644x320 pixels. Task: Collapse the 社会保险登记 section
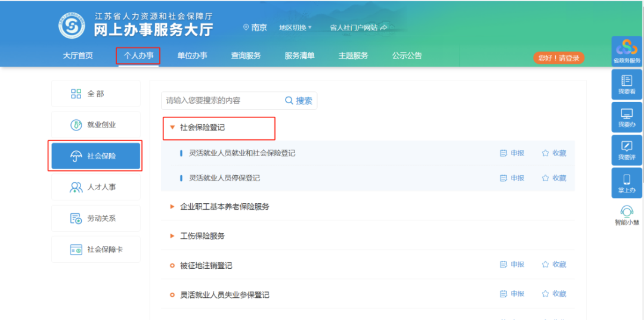[x=172, y=128]
